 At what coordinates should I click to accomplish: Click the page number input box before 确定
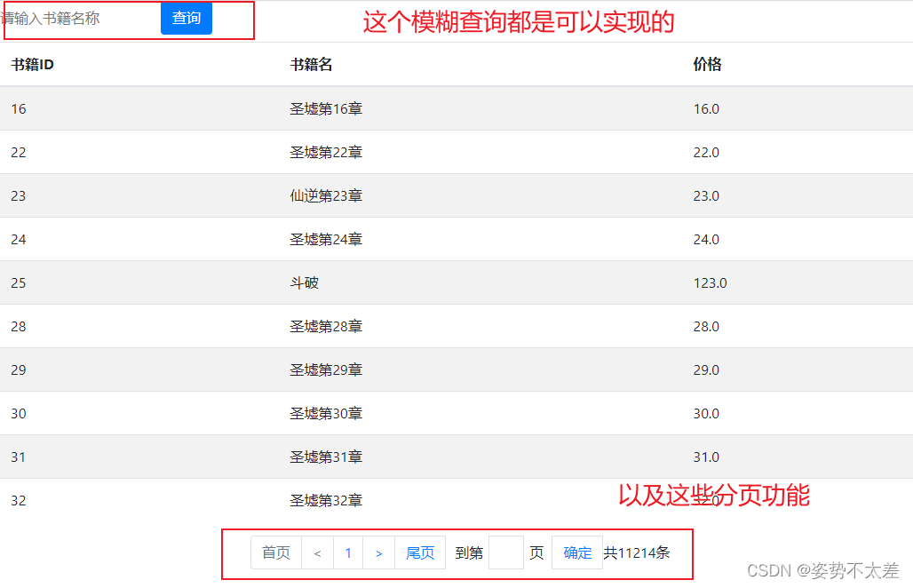tap(505, 552)
